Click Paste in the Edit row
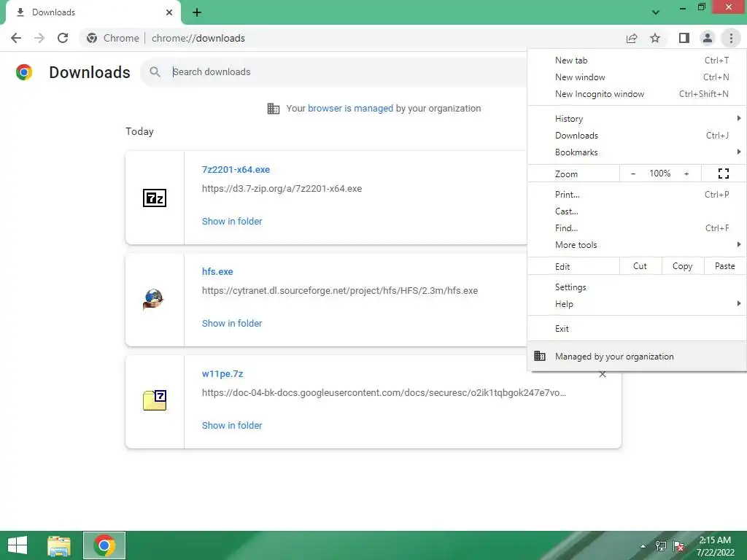The image size is (747, 560). (724, 266)
